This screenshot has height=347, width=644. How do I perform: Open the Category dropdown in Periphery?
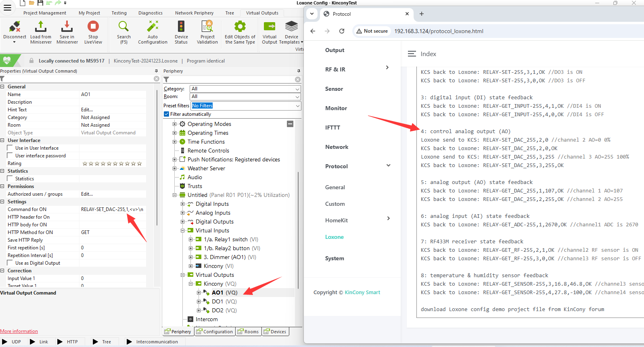pyautogui.click(x=245, y=89)
